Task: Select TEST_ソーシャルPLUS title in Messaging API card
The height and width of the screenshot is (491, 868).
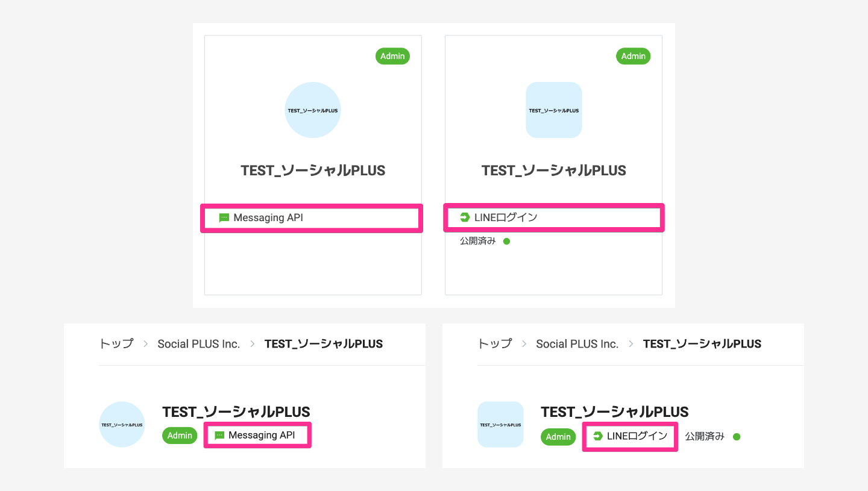Action: 313,170
